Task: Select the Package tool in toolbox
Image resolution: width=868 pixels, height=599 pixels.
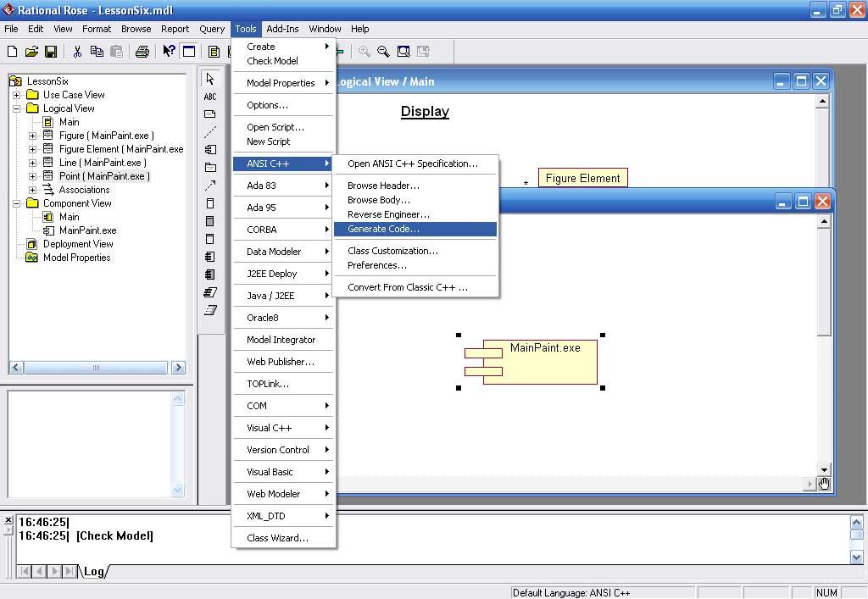Action: click(210, 168)
